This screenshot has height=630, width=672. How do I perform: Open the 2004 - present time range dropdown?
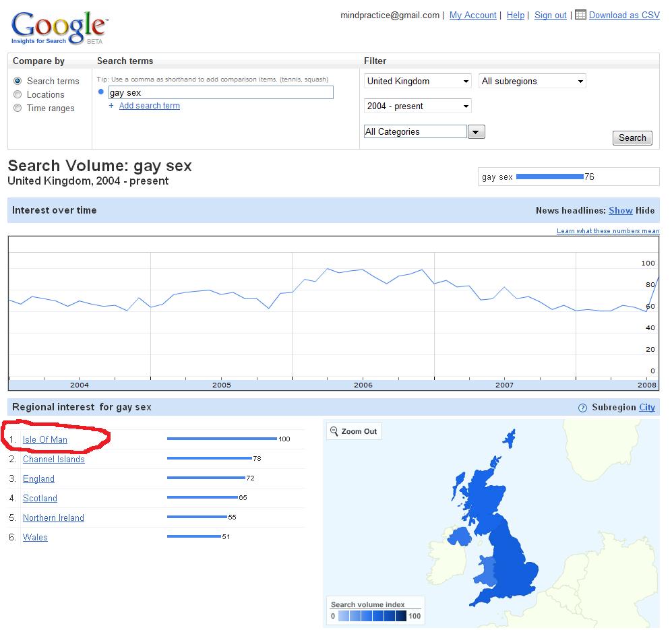click(x=418, y=106)
